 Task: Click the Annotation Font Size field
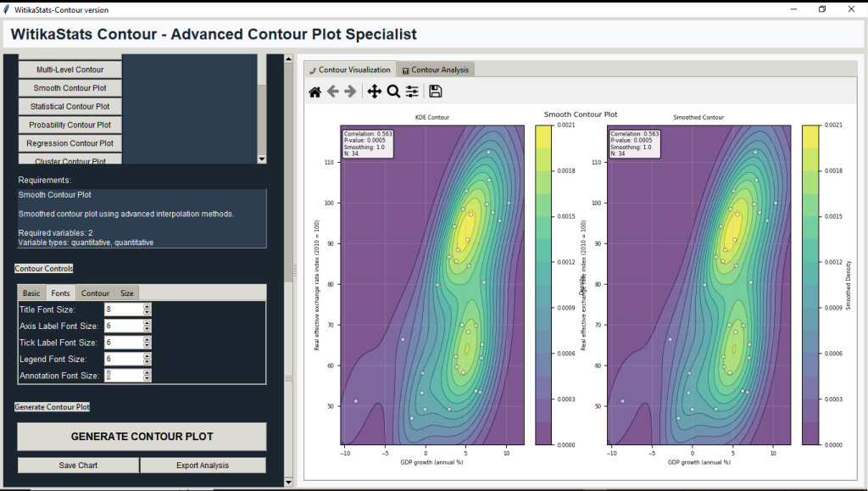click(124, 376)
